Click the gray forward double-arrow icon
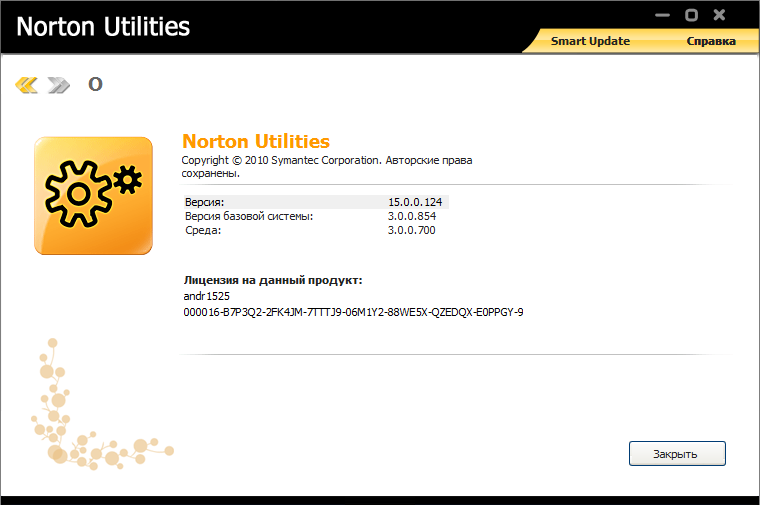Viewport: 760px width, 505px height. [59, 85]
